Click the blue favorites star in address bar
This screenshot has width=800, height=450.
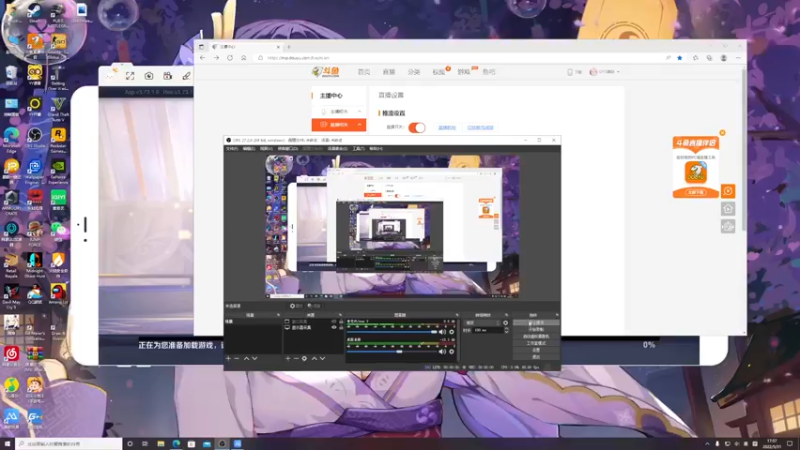point(680,58)
